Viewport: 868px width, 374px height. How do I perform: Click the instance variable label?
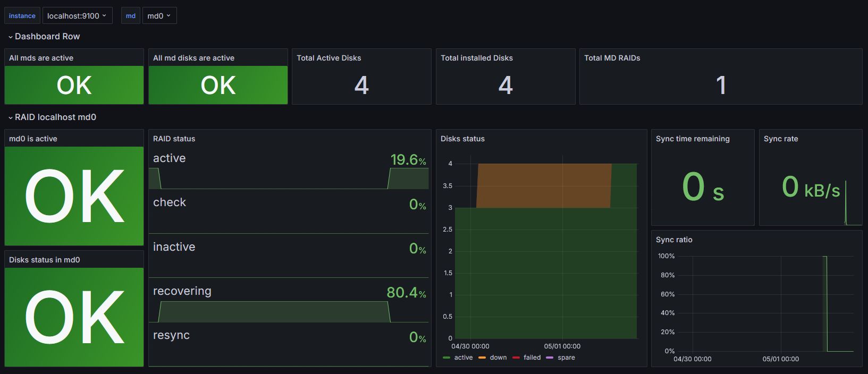[22, 16]
